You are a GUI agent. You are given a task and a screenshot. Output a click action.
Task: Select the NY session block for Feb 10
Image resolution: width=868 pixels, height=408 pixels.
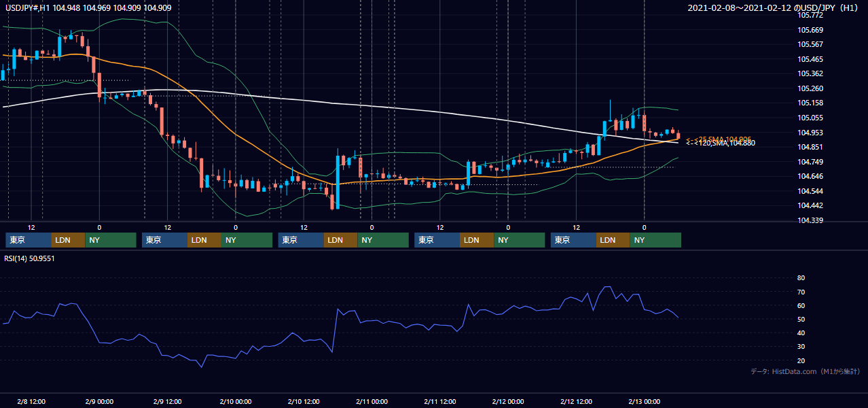tap(383, 240)
